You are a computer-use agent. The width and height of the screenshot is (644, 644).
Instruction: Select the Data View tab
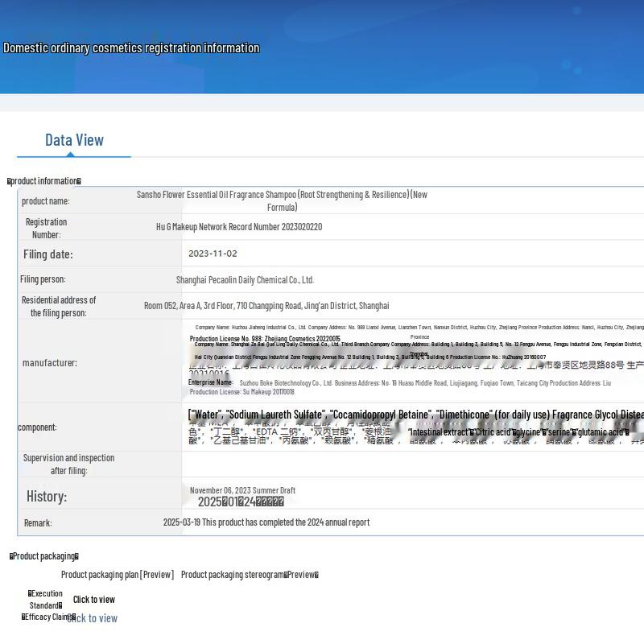(74, 140)
